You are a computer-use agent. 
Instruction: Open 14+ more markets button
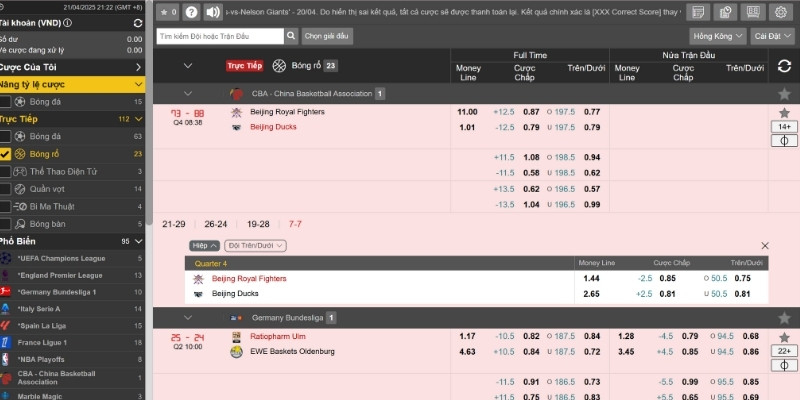click(x=784, y=127)
